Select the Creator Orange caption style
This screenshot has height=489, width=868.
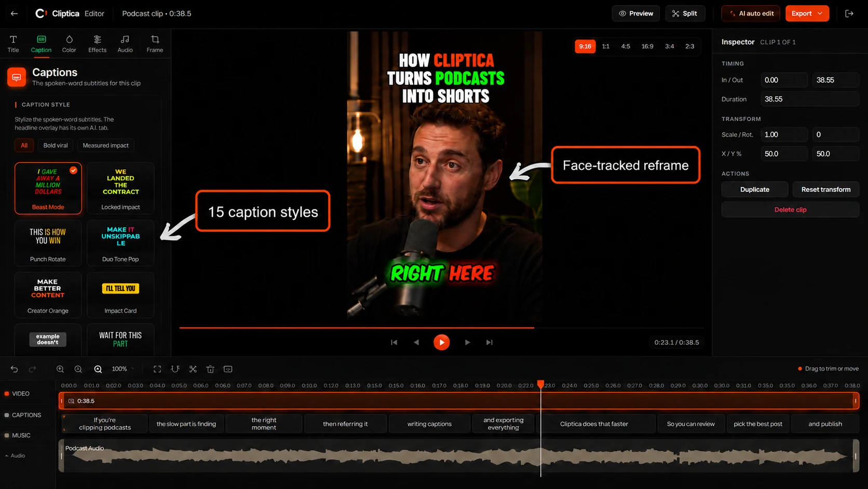coord(48,295)
